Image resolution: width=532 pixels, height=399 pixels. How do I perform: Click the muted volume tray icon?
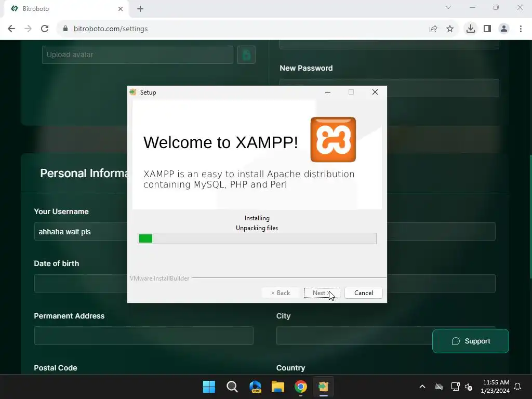(469, 387)
